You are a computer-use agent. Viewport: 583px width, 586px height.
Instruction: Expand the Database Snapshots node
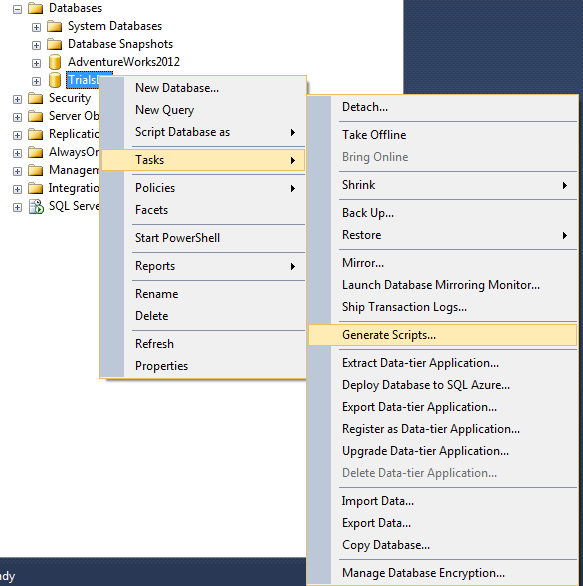pos(36,45)
